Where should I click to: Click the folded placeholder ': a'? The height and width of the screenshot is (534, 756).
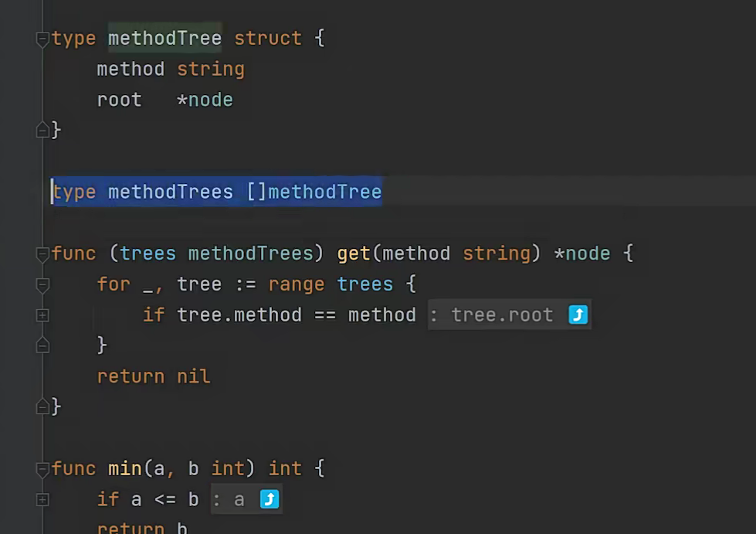point(229,500)
